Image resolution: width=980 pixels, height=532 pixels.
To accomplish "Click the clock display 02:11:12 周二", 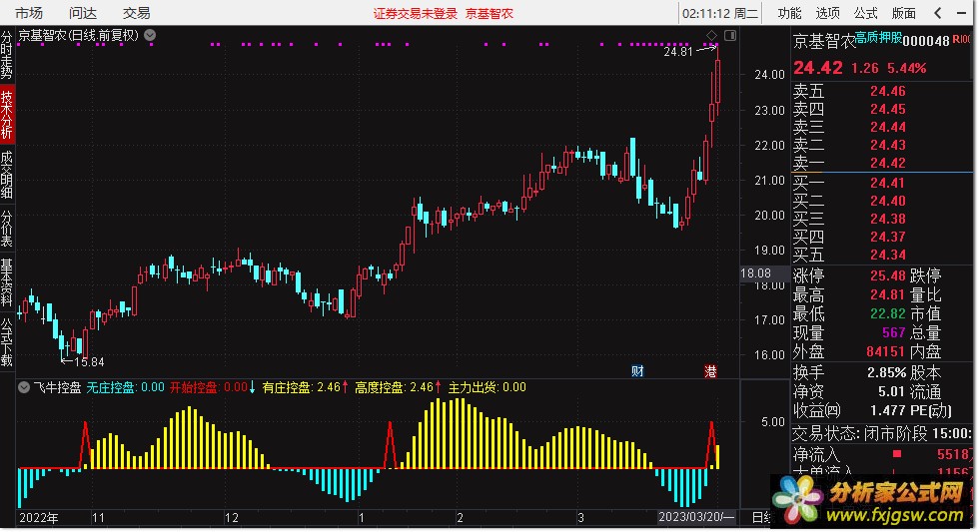I will (720, 14).
